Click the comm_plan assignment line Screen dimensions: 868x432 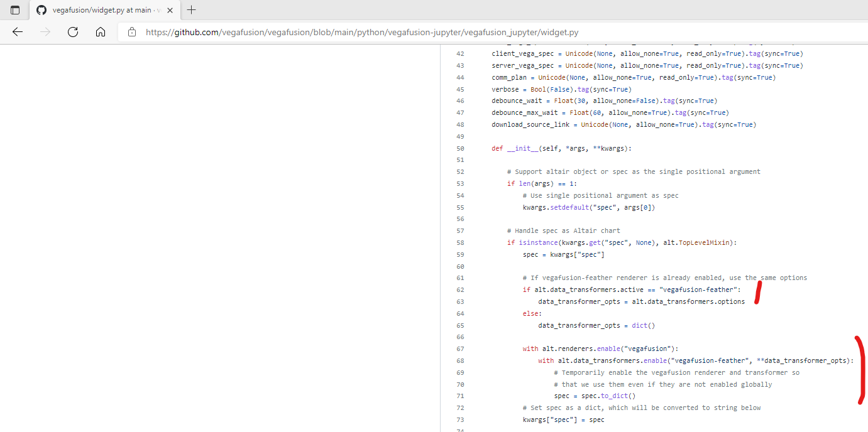(634, 77)
